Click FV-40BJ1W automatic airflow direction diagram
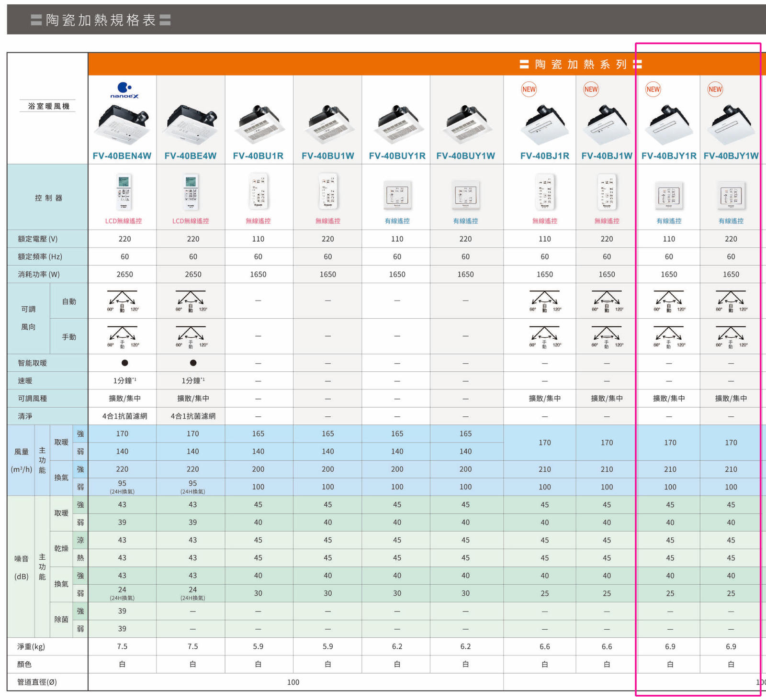Screen dimensions: 766x700 (607, 301)
